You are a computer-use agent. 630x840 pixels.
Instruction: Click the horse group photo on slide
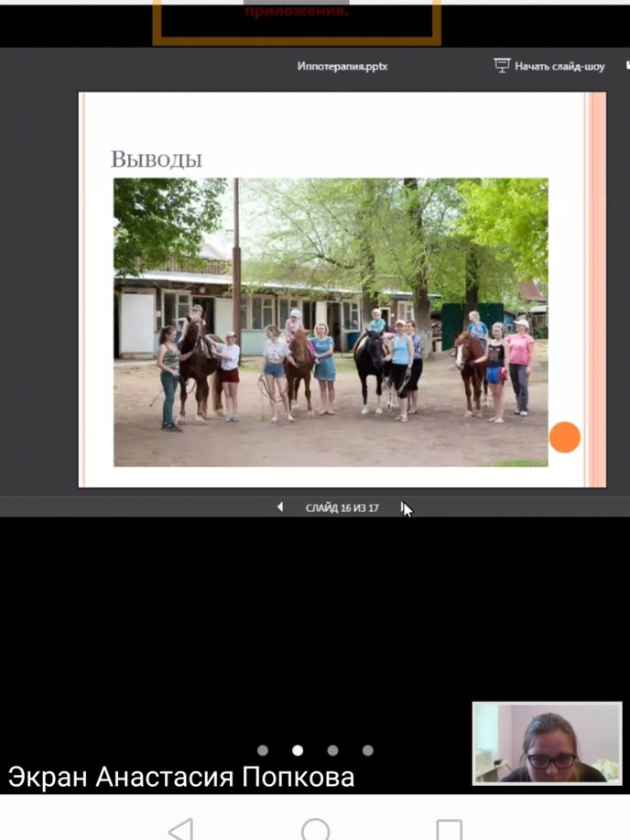tap(331, 322)
